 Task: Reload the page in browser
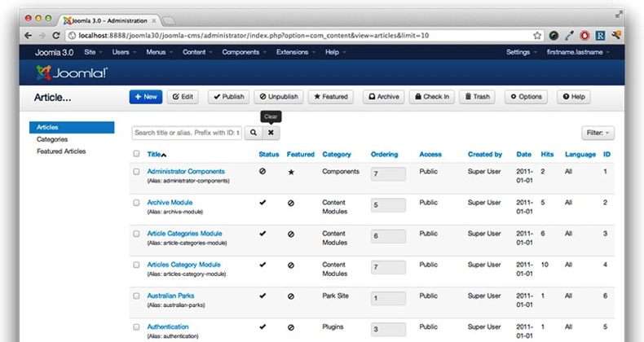56,35
